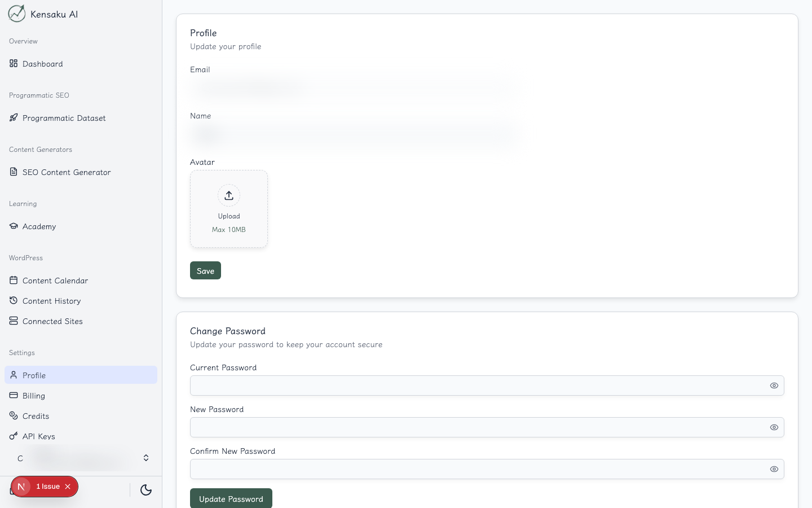Open the workspace selector dropdown

coord(146,458)
